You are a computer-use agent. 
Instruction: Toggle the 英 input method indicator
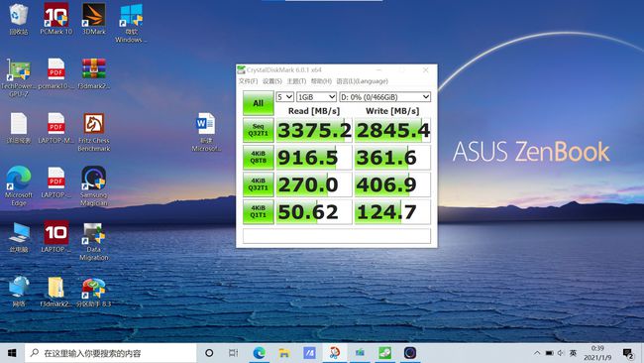[573, 353]
